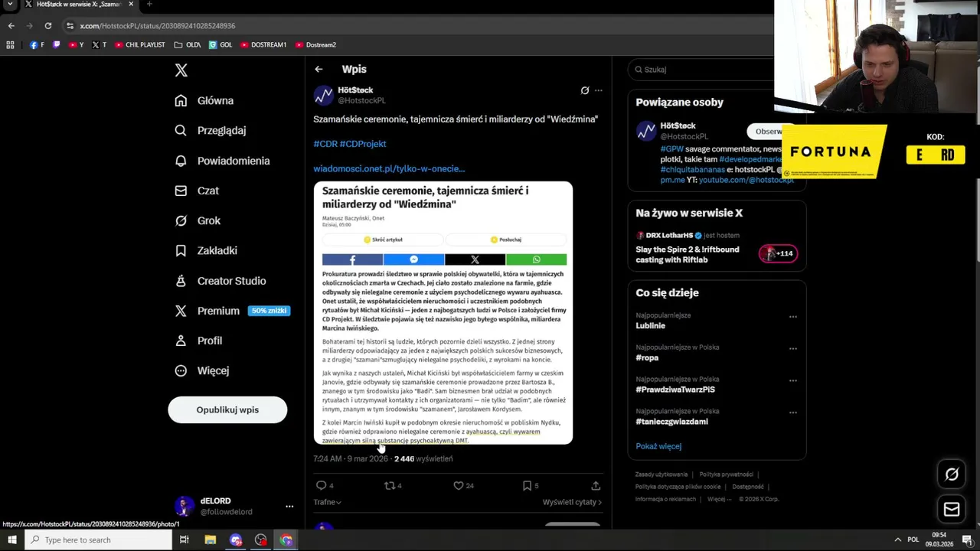This screenshot has height=551, width=980.
Task: Click #CDR hashtag
Action: [x=325, y=144]
